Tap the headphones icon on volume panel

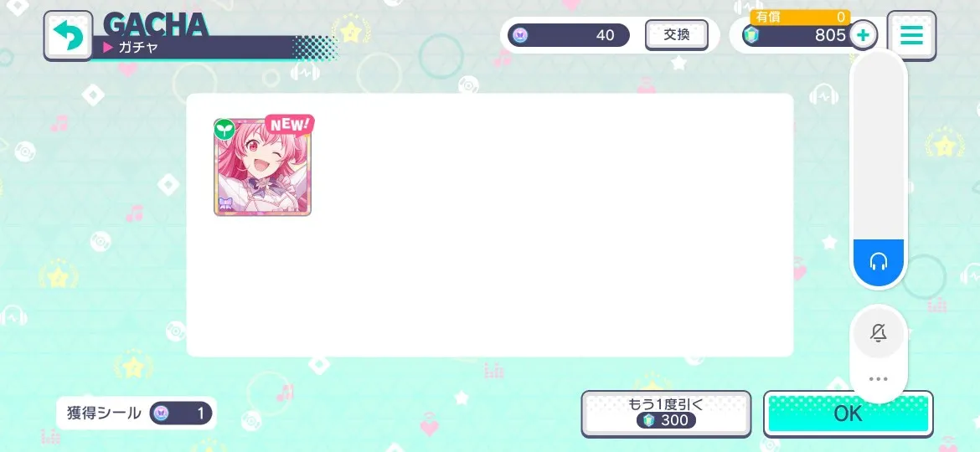pyautogui.click(x=878, y=261)
